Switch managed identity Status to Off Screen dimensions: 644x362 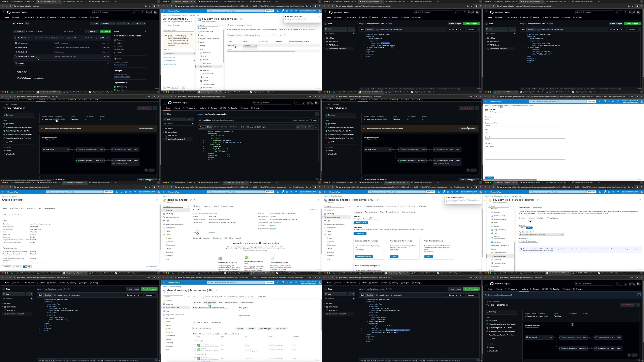pos(522,228)
